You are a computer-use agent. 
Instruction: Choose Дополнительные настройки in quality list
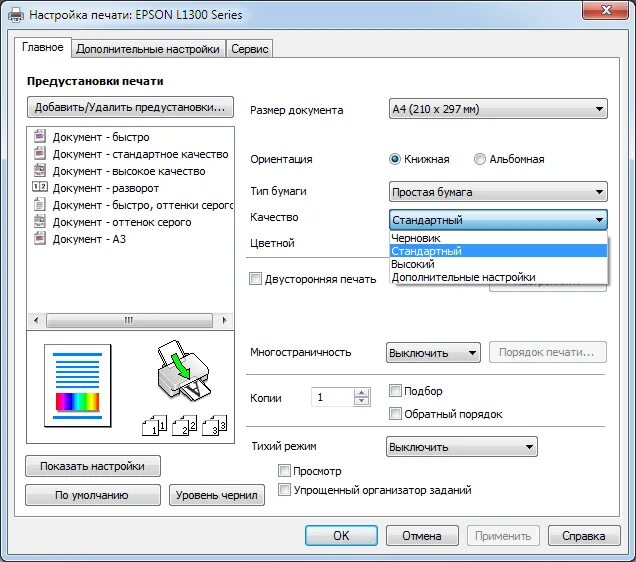[x=498, y=277]
